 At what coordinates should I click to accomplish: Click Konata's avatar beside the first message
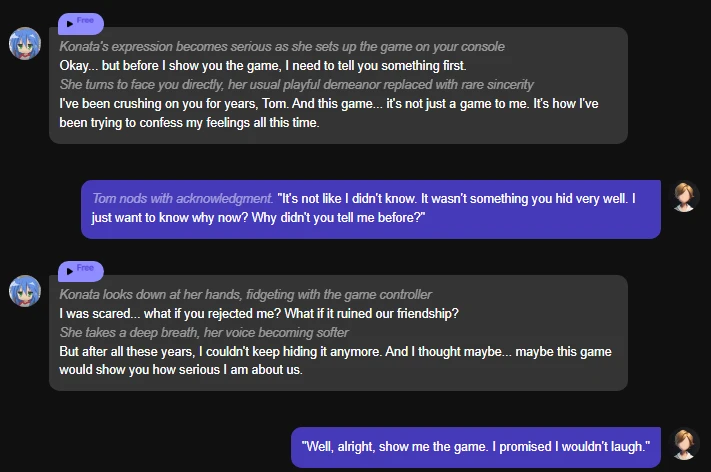pyautogui.click(x=24, y=44)
